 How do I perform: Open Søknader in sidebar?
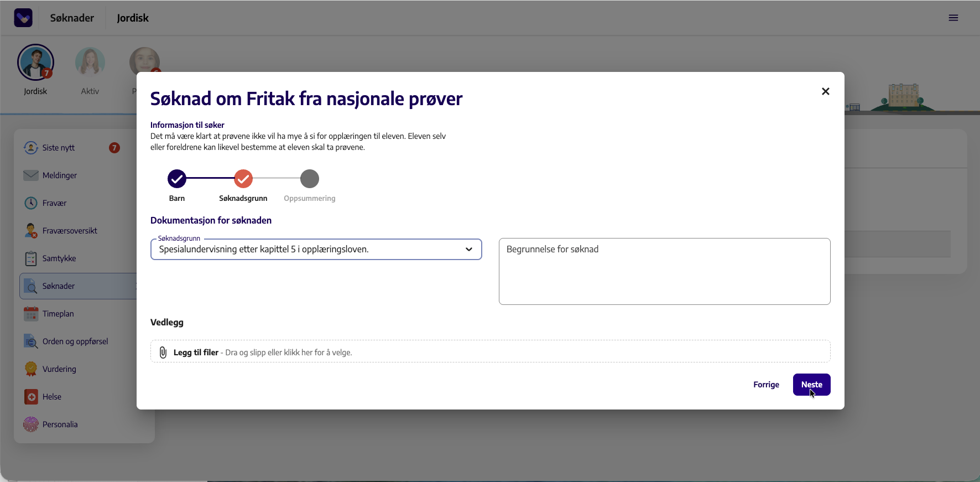[x=78, y=286]
